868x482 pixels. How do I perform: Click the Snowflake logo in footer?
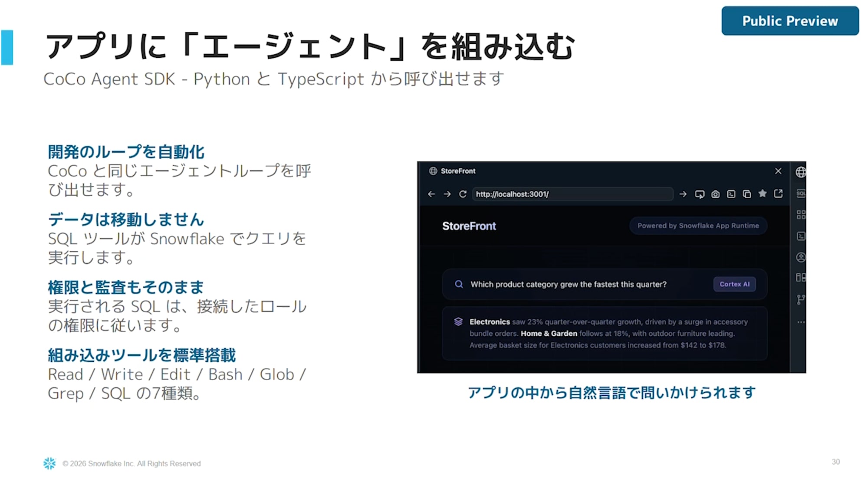coord(49,463)
